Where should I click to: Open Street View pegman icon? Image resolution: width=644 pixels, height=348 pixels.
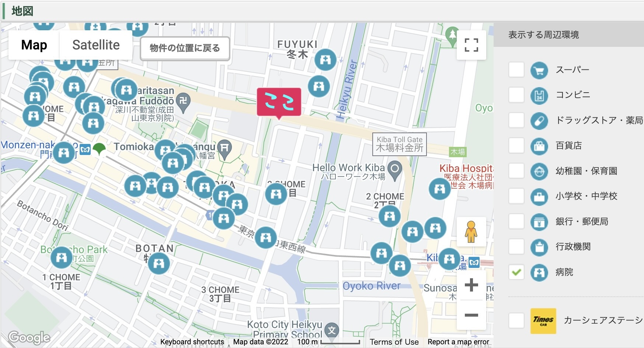[x=471, y=232]
